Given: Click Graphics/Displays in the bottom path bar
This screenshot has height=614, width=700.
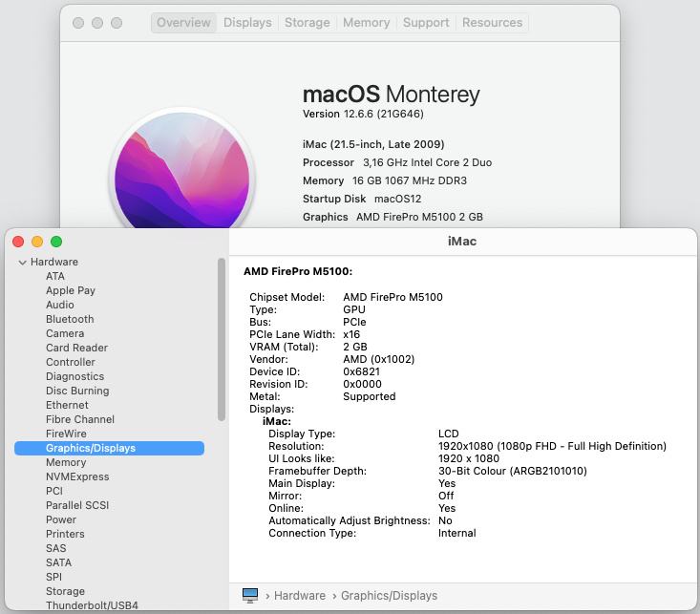Looking at the screenshot, I should coord(389,595).
